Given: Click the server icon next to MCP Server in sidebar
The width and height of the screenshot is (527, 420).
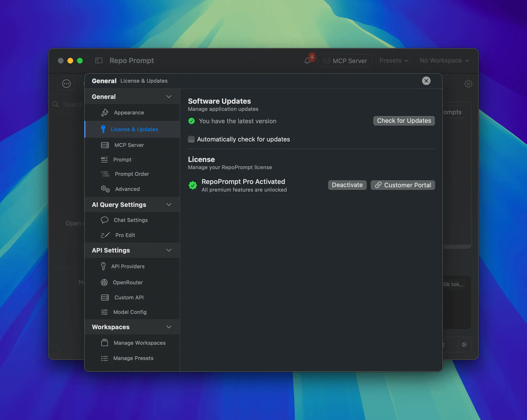Looking at the screenshot, I should 105,145.
